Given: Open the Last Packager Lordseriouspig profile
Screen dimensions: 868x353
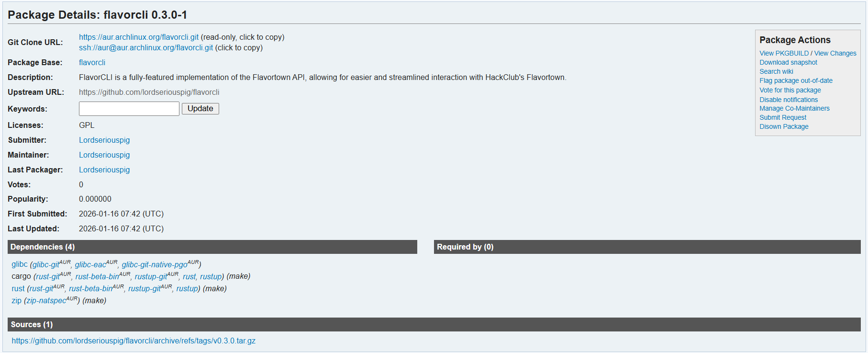Looking at the screenshot, I should coord(104,170).
